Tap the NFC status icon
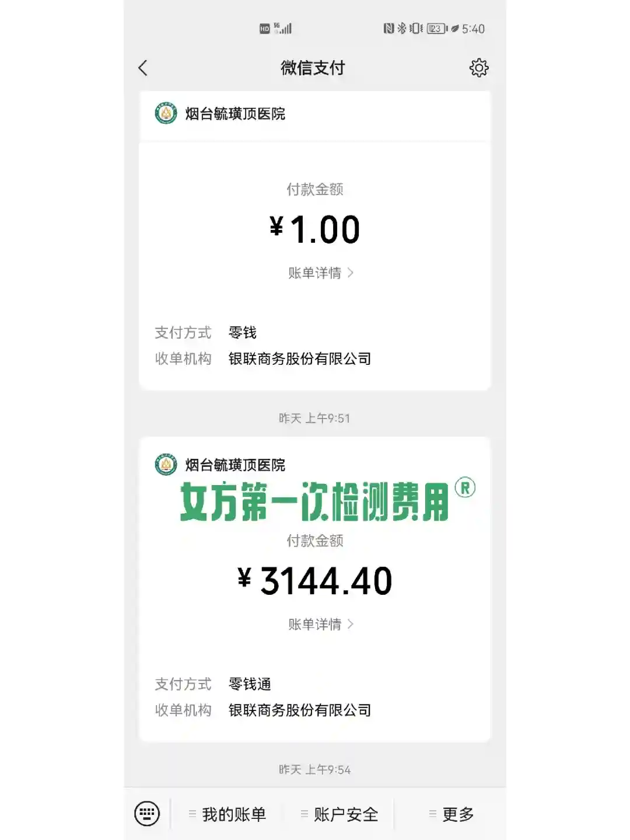The image size is (630, 840). coord(388,29)
